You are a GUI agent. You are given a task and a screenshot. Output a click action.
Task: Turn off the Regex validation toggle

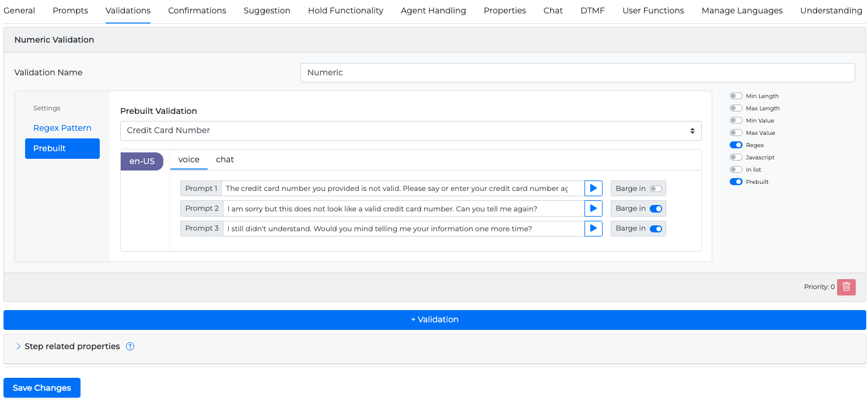(x=736, y=145)
